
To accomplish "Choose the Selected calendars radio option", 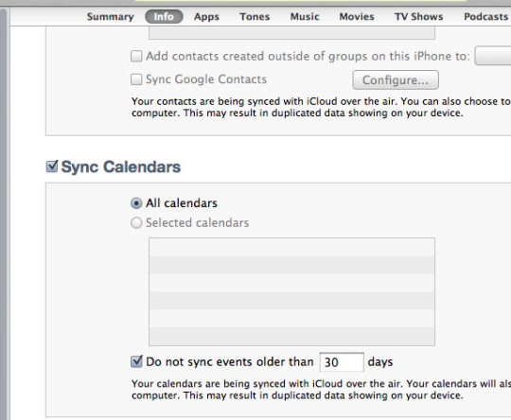I will [136, 223].
